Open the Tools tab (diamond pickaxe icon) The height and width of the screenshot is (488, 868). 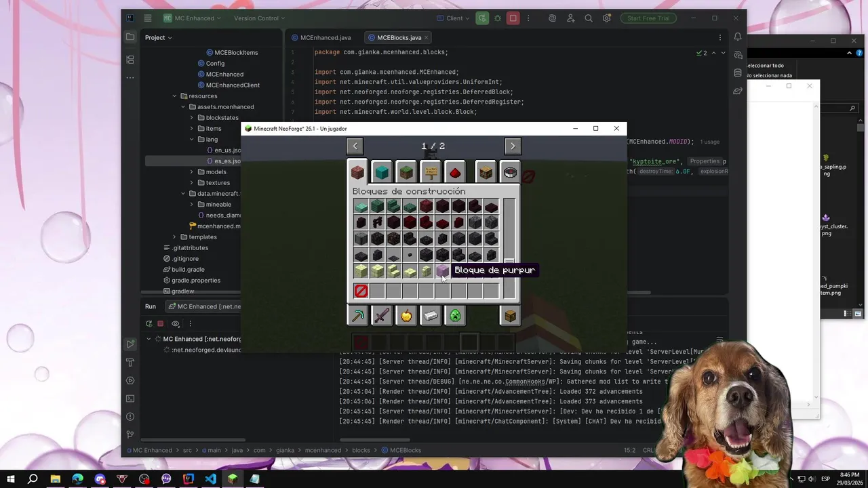click(x=357, y=315)
